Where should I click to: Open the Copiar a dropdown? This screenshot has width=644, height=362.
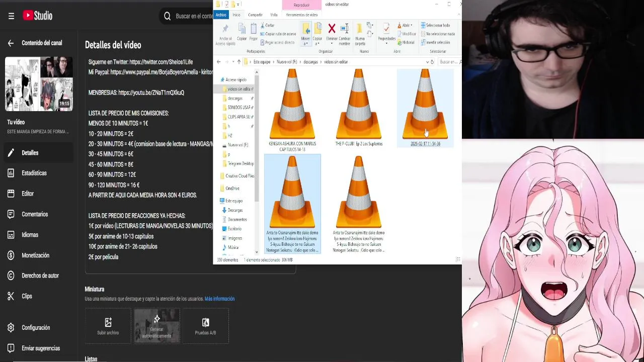click(x=317, y=34)
